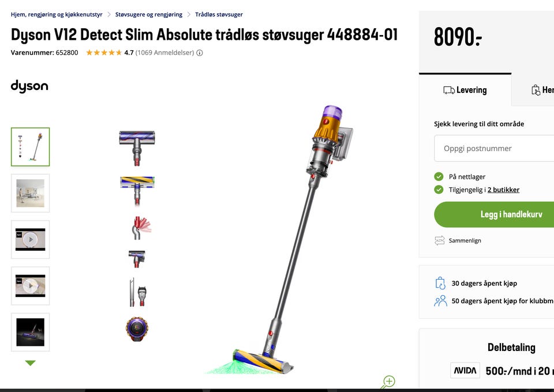Play the first product video thumbnail

31,240
